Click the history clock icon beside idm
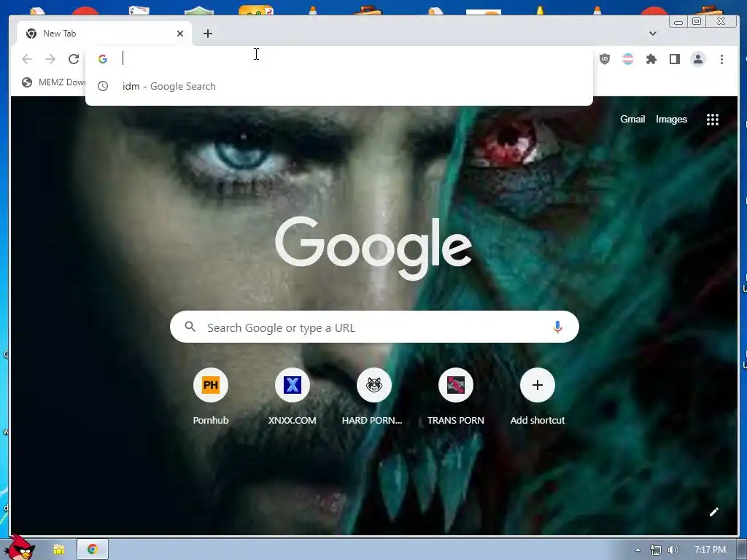Image resolution: width=747 pixels, height=560 pixels. pos(102,86)
